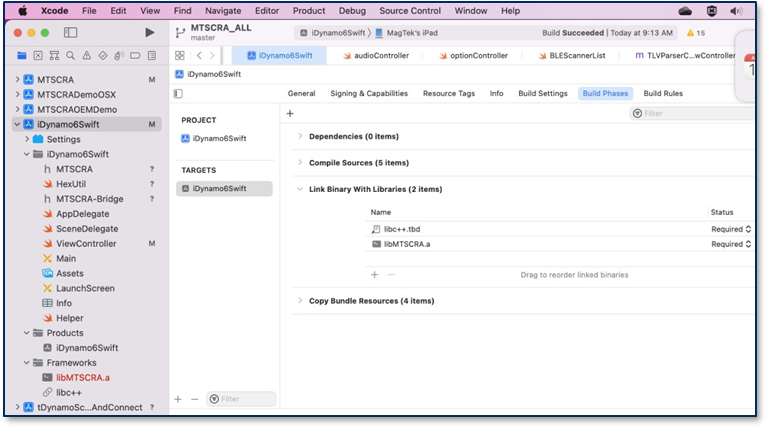The height and width of the screenshot is (428, 767).
Task: Select the AppDelegate file
Action: [x=83, y=214]
